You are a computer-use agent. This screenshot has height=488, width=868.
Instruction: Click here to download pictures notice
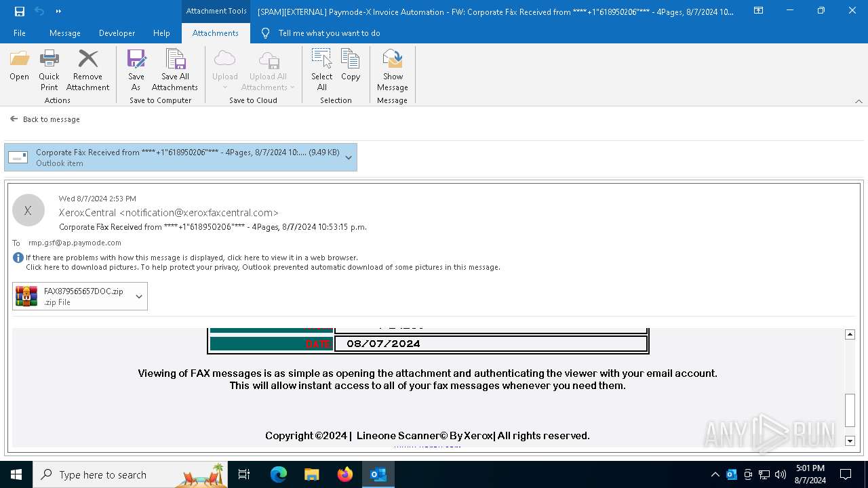[263, 267]
